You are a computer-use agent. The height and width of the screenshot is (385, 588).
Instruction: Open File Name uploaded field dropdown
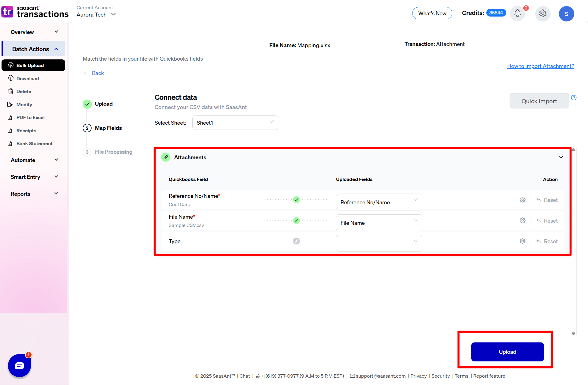tap(379, 223)
